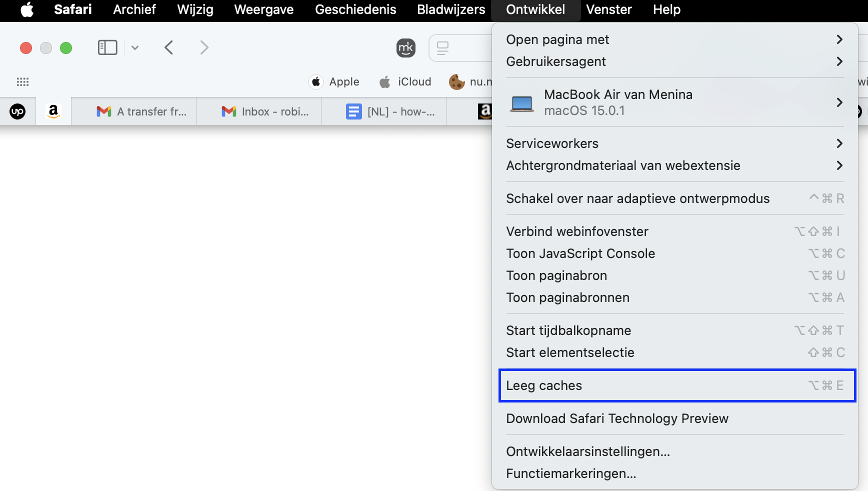Open the Apple menu icon

[x=27, y=9]
